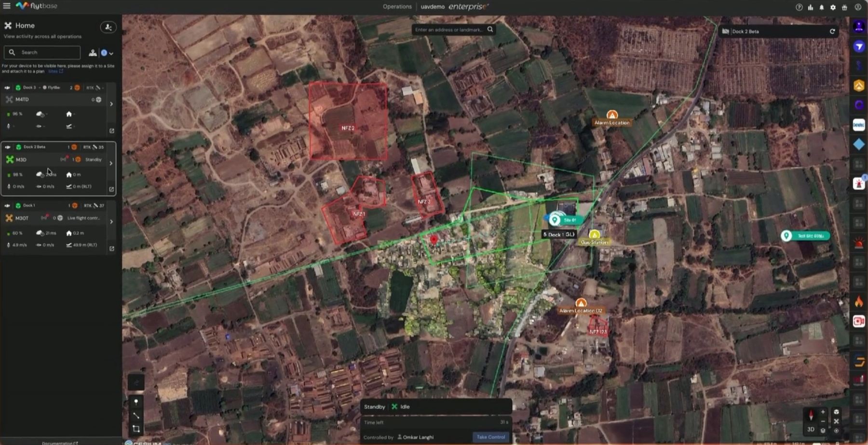Click the device Search field
This screenshot has height=445, width=868.
coord(42,52)
